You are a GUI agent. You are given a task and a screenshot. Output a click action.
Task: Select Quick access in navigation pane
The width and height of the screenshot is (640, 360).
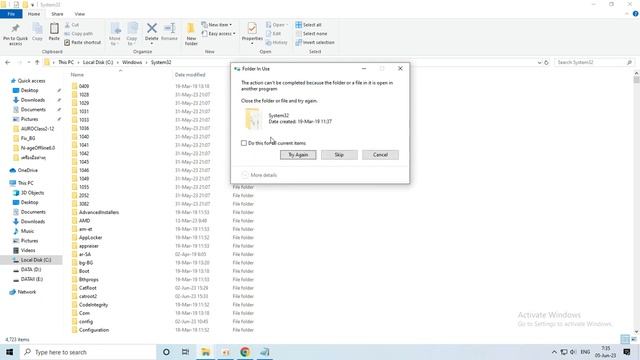(x=31, y=81)
